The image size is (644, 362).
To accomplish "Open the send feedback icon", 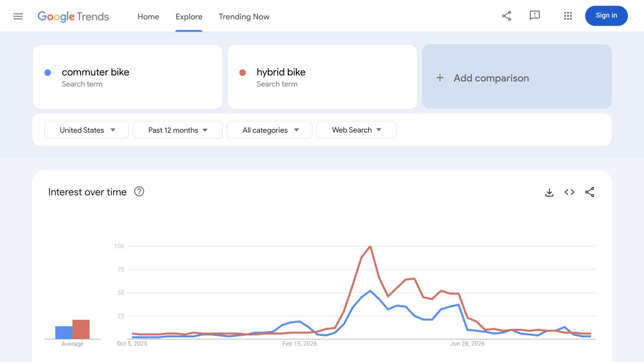I will pyautogui.click(x=535, y=16).
